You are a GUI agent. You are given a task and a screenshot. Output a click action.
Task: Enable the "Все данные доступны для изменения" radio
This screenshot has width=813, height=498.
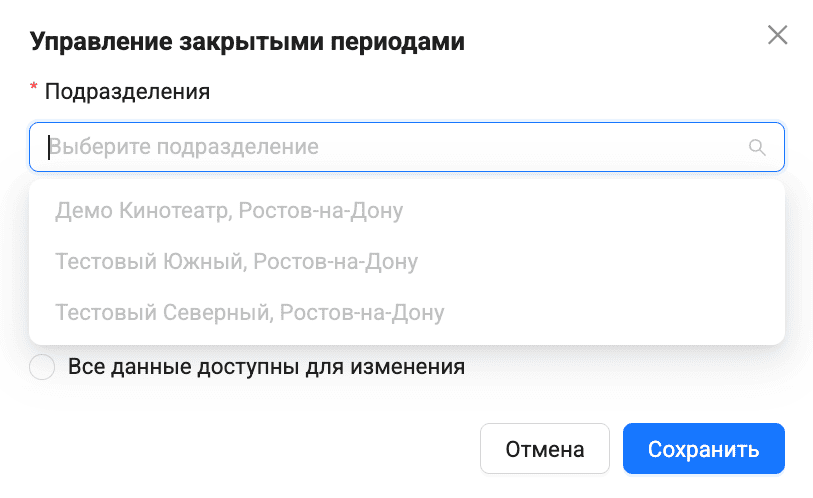tap(43, 367)
